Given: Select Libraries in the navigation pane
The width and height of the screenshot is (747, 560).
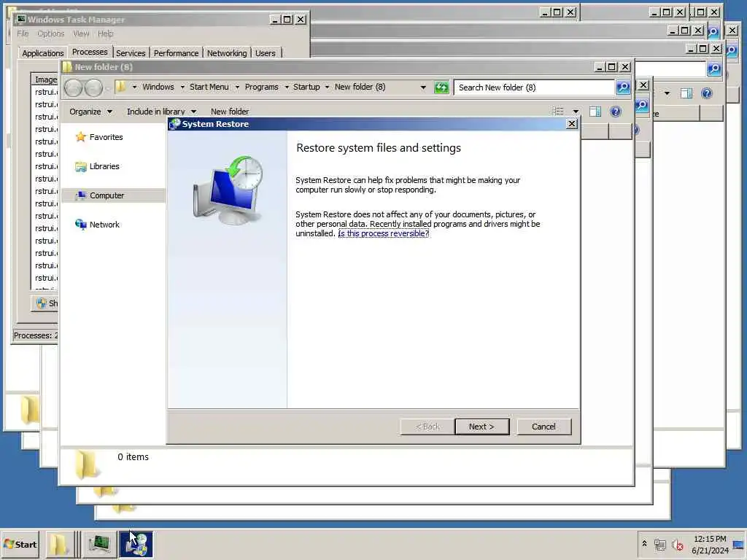Looking at the screenshot, I should coord(104,166).
